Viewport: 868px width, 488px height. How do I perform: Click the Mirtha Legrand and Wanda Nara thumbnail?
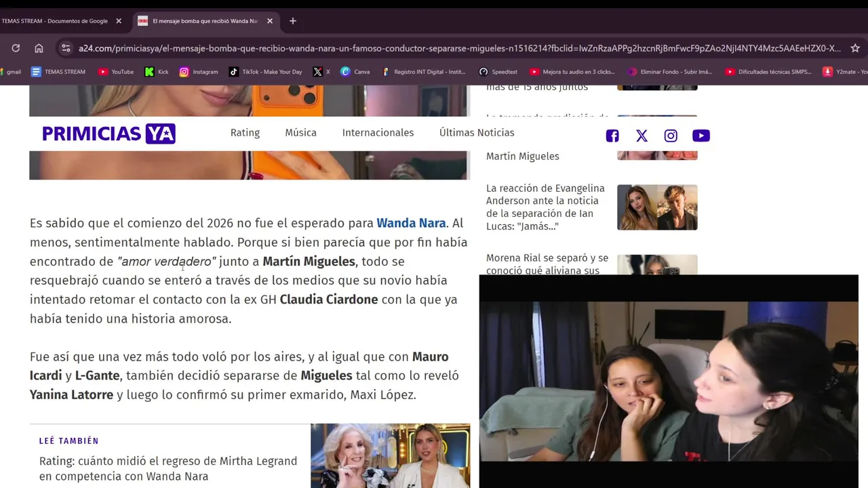pos(390,455)
